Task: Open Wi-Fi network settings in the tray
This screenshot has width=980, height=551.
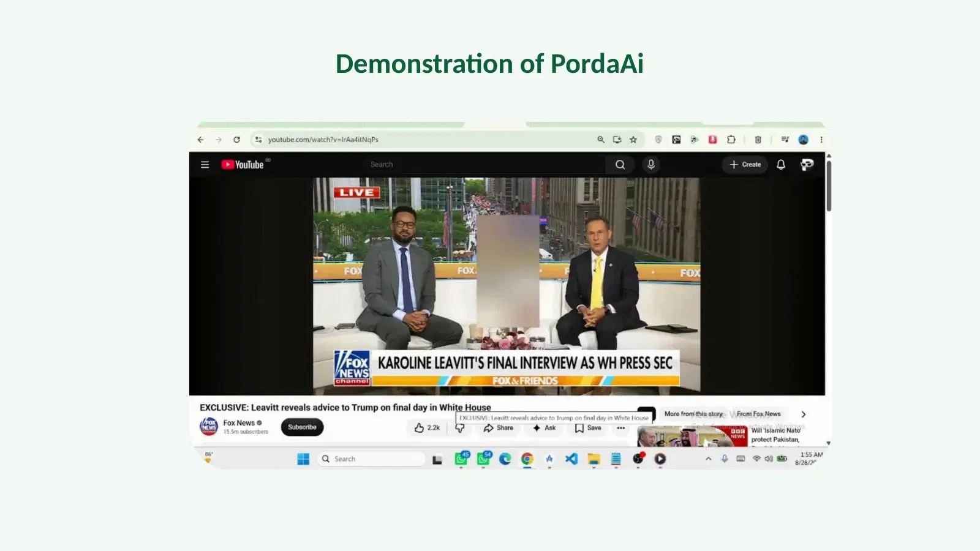Action: (x=756, y=459)
